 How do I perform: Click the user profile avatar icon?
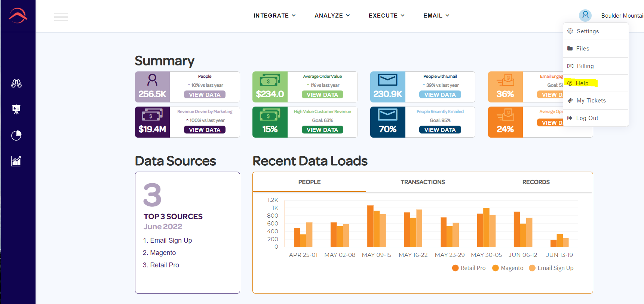coord(585,15)
